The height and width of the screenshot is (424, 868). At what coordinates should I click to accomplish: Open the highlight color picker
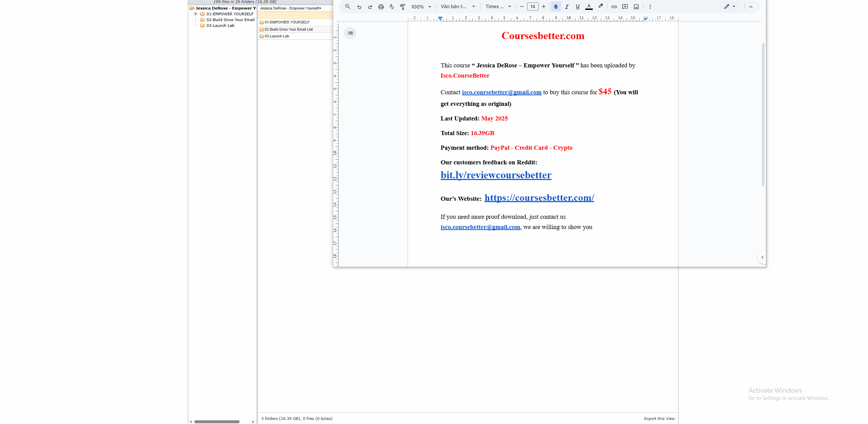click(x=601, y=6)
